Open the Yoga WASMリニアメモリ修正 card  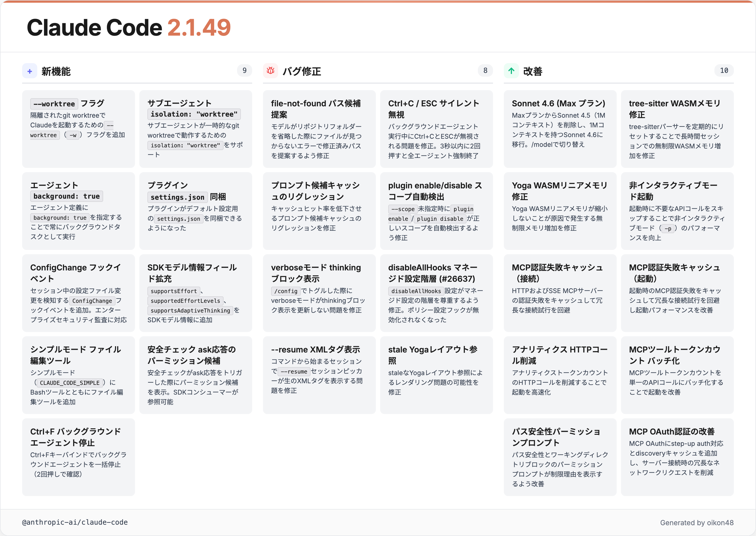coord(560,211)
